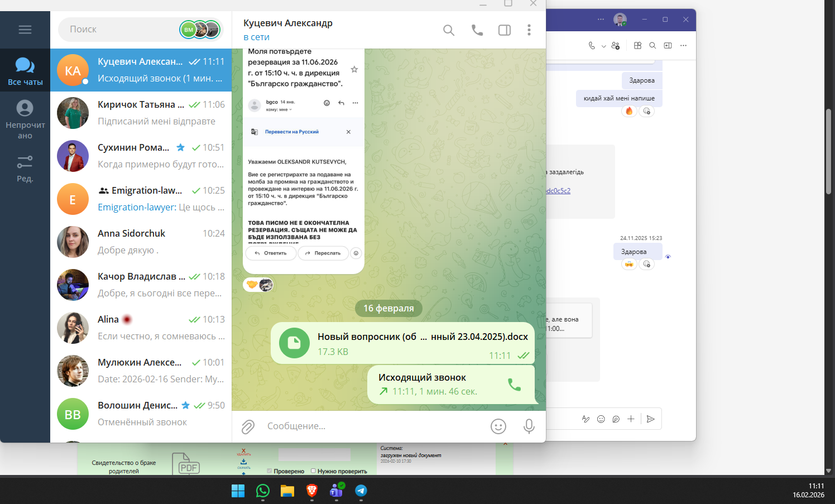Open Teams chat more options ellipsis
The image size is (835, 504).
point(683,46)
